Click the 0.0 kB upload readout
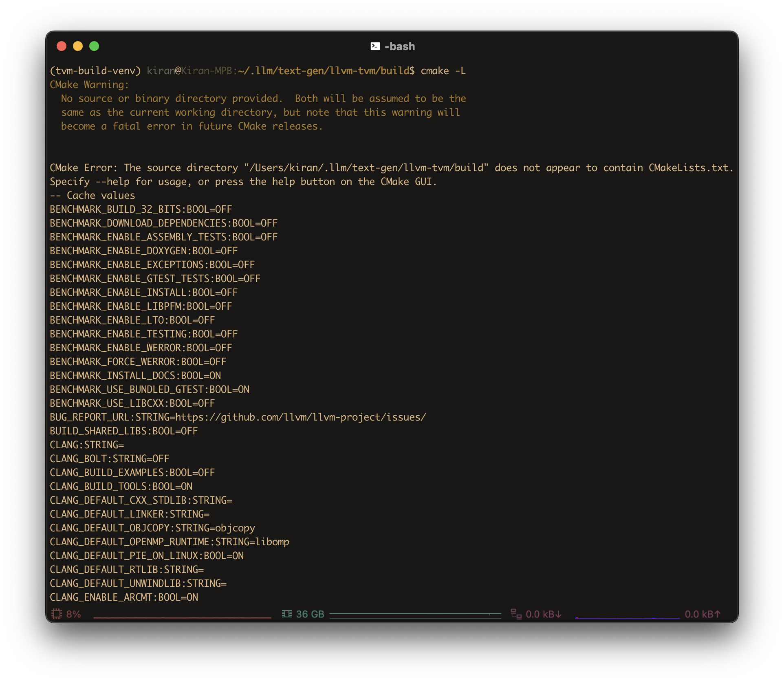Viewport: 784px width, 683px height. coord(703,614)
